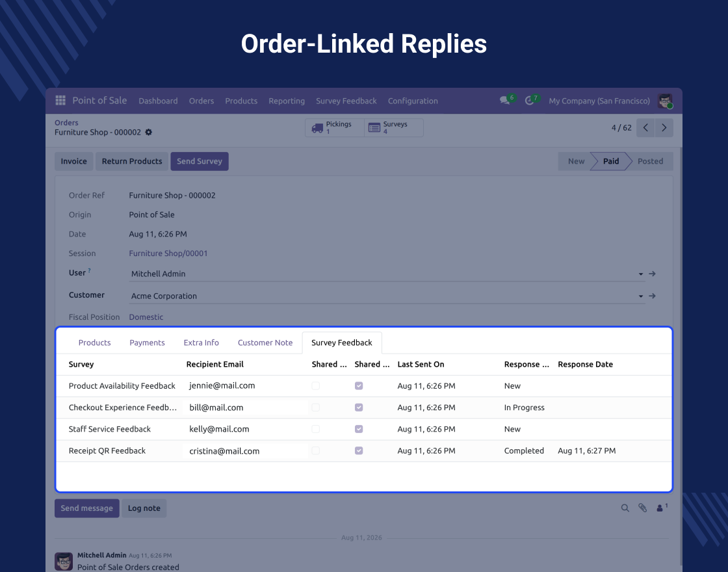The image size is (728, 572).
Task: Attach files with the paperclip icon
Action: [x=643, y=508]
